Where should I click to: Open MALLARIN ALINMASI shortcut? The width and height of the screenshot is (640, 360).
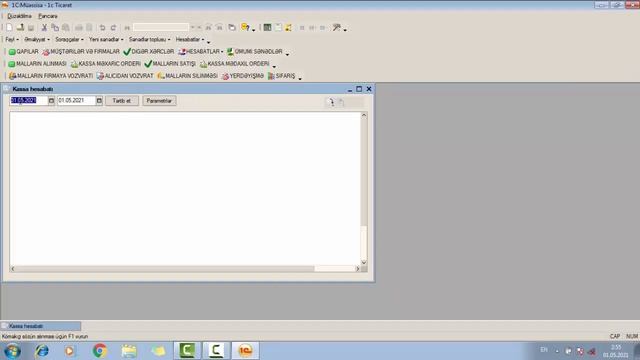click(38, 64)
